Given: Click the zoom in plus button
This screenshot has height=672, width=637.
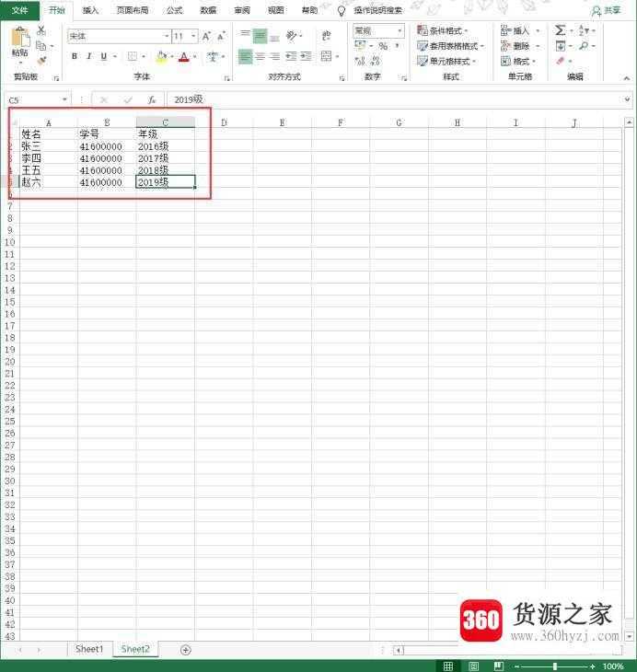Looking at the screenshot, I should [593, 666].
